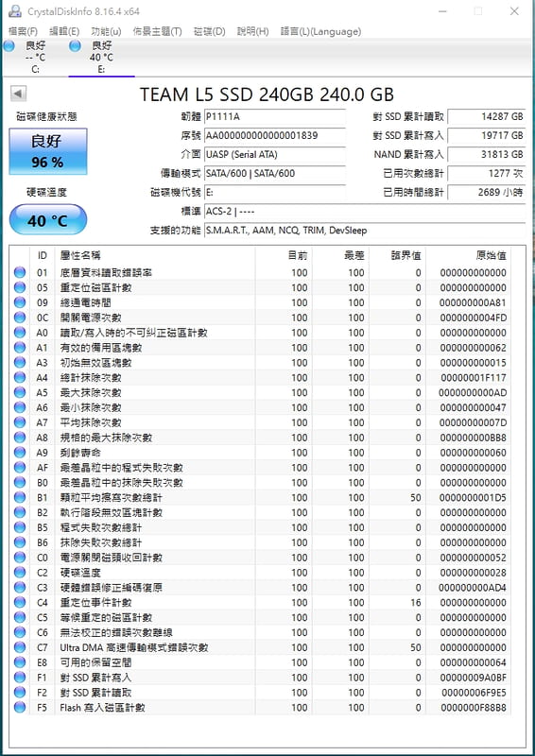Click the blue status orb for attribute A0

pyautogui.click(x=20, y=333)
